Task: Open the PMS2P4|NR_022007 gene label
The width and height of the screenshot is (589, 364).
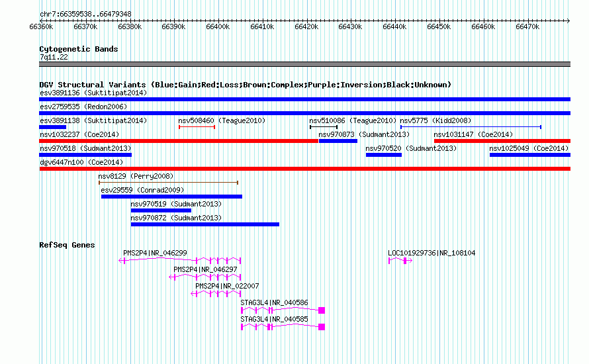Action: [x=227, y=287]
